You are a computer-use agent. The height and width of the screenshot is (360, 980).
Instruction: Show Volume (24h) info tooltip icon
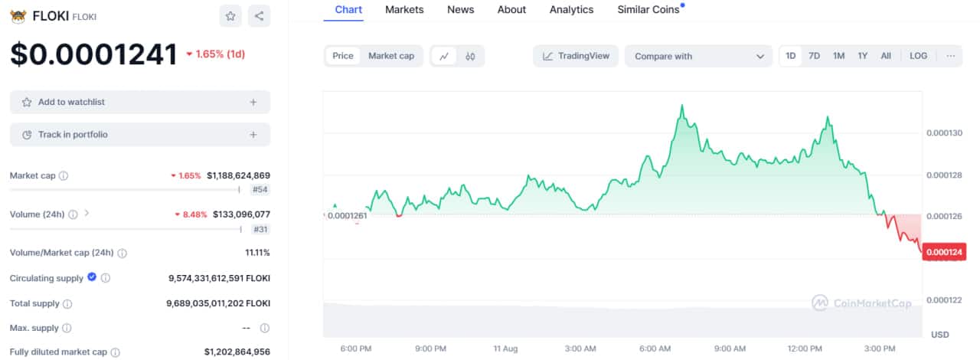tap(73, 214)
